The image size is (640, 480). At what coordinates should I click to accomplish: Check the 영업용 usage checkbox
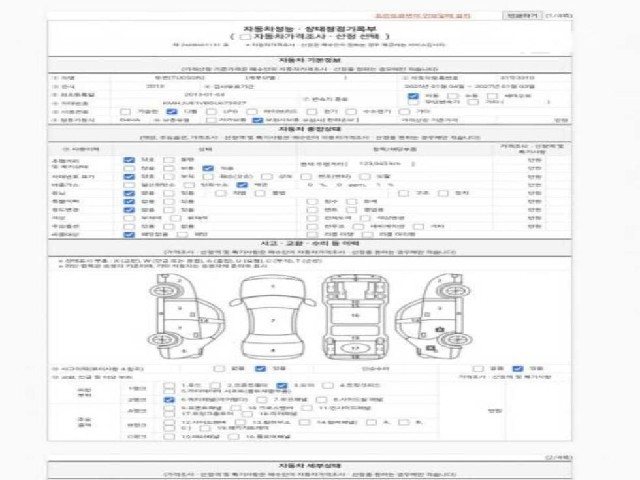tap(351, 210)
